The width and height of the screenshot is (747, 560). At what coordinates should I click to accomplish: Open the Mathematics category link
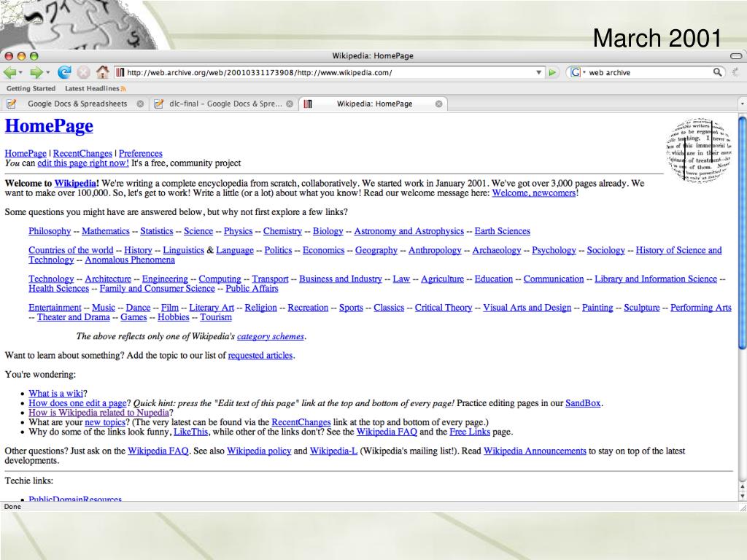(105, 231)
